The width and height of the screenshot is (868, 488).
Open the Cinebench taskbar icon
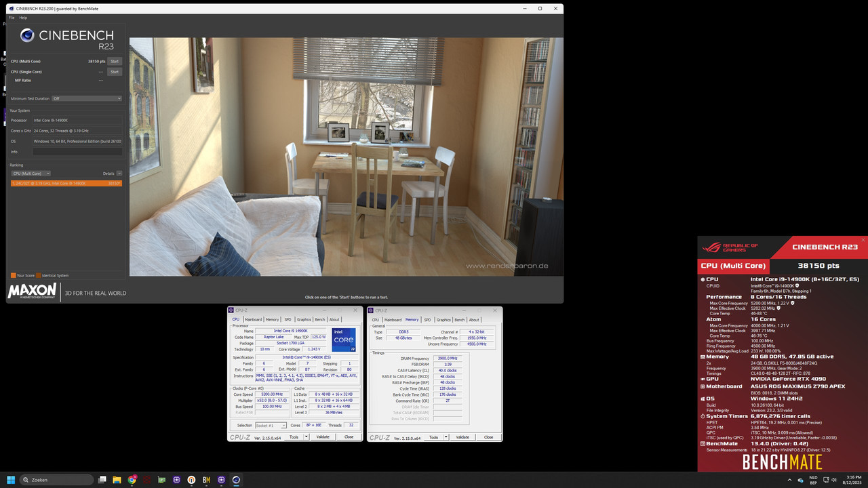pos(236,480)
